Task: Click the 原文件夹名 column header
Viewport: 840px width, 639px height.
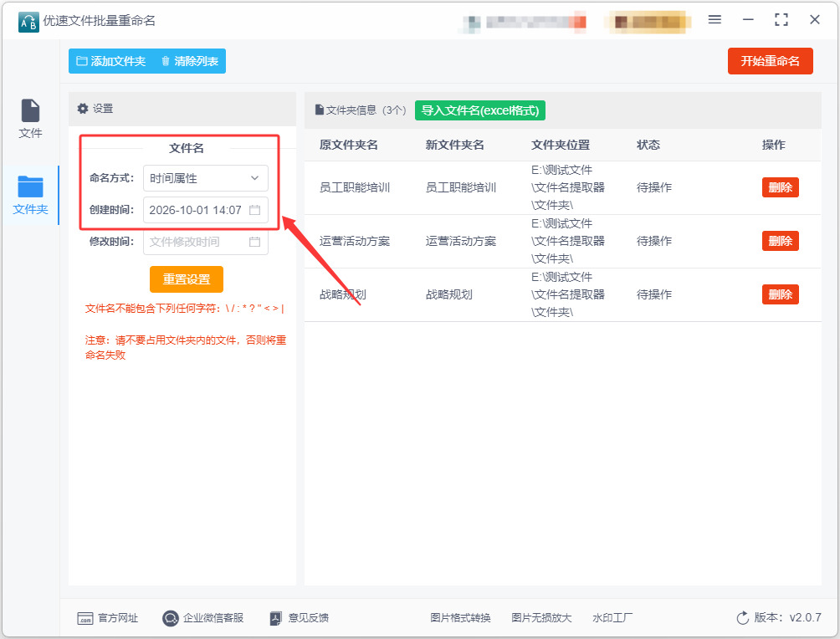Action: click(349, 145)
